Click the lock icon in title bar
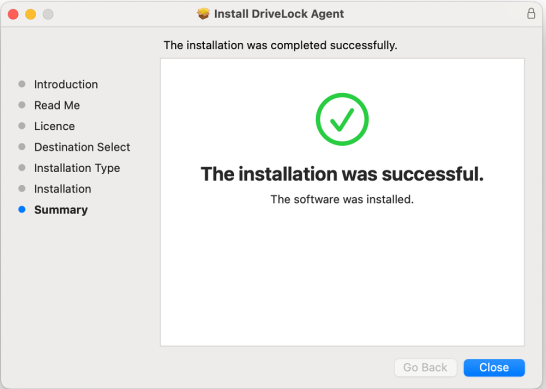This screenshot has width=546, height=389. point(531,14)
